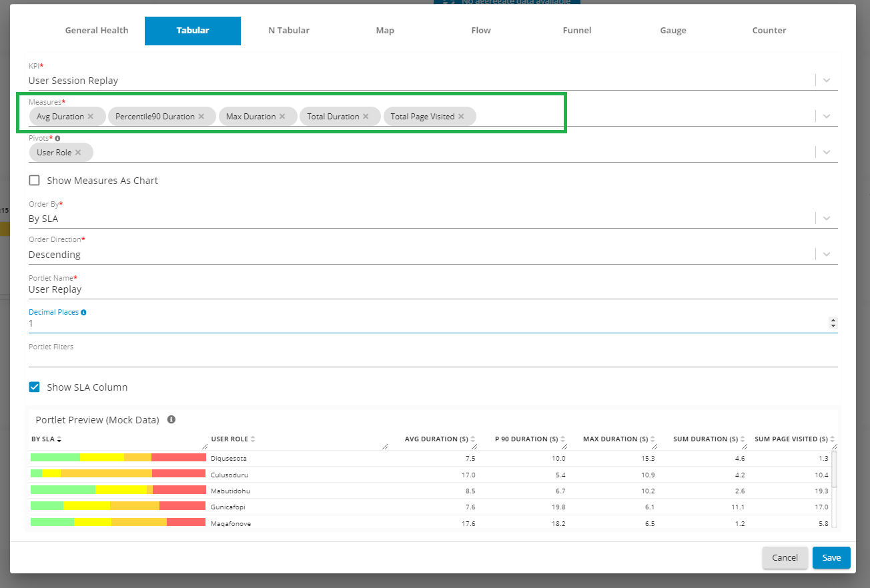Click the Portlet Name input field

pos(427,290)
